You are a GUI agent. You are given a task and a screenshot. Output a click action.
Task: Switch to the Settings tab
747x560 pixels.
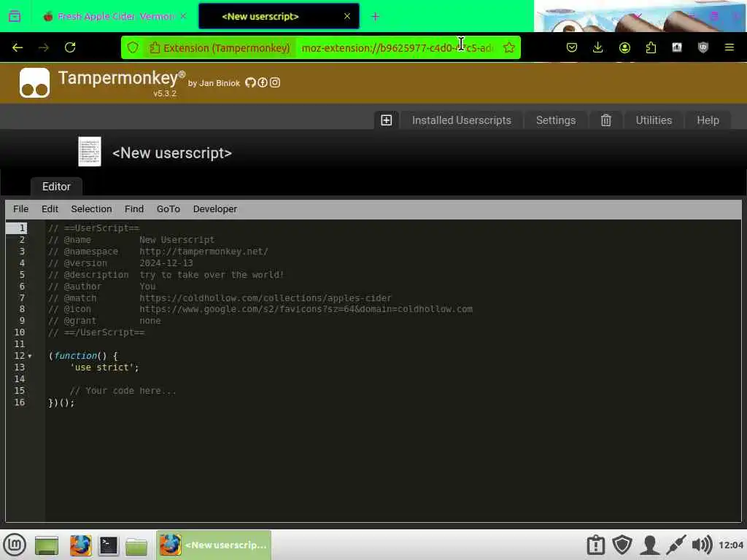pos(555,120)
